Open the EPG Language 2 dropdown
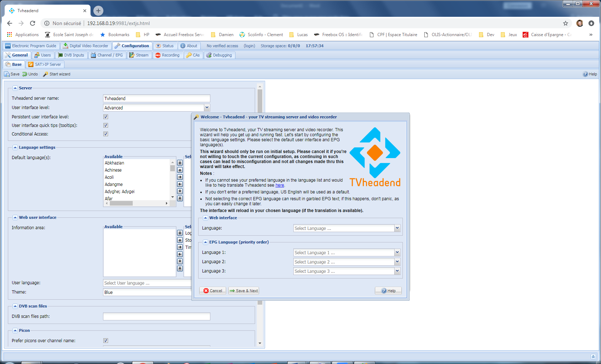Viewport: 601px width, 364px height. click(x=397, y=262)
